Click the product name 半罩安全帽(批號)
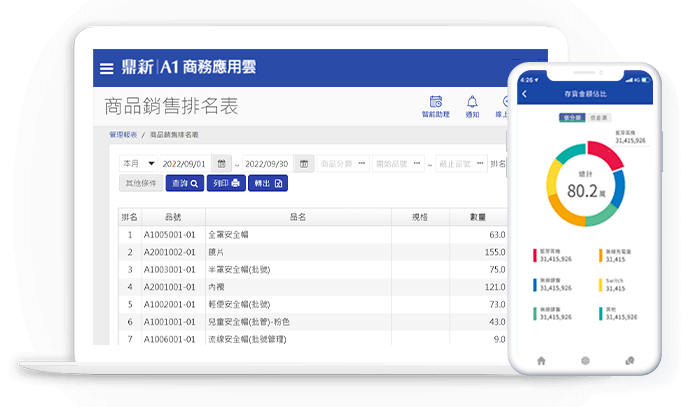Viewport: 691px width, 407px height. click(239, 270)
